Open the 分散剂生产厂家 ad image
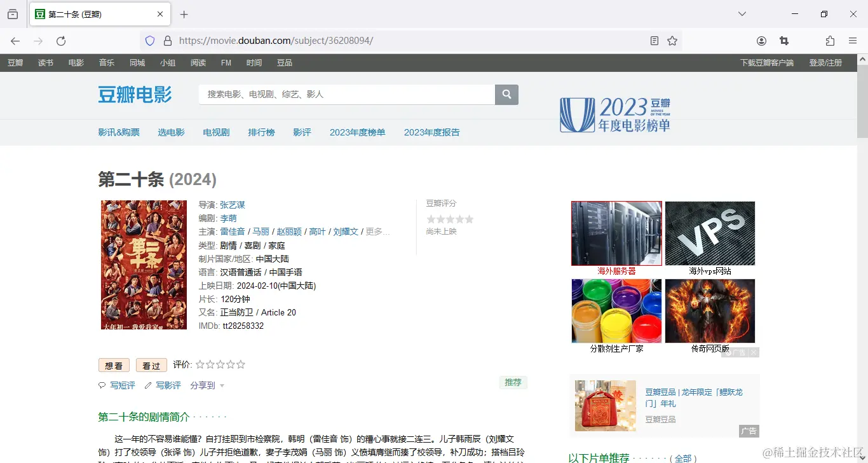The width and height of the screenshot is (868, 463). (616, 311)
